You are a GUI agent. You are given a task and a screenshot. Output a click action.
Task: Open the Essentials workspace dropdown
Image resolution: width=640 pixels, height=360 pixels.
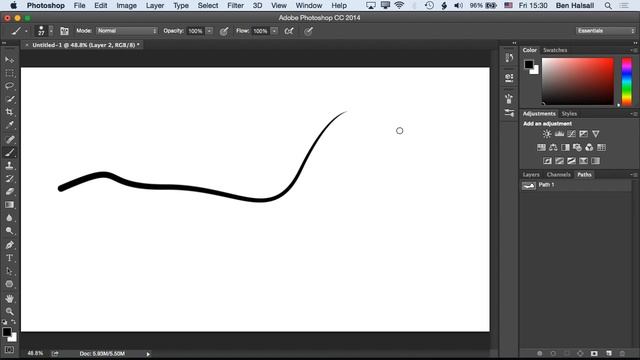[x=606, y=31]
